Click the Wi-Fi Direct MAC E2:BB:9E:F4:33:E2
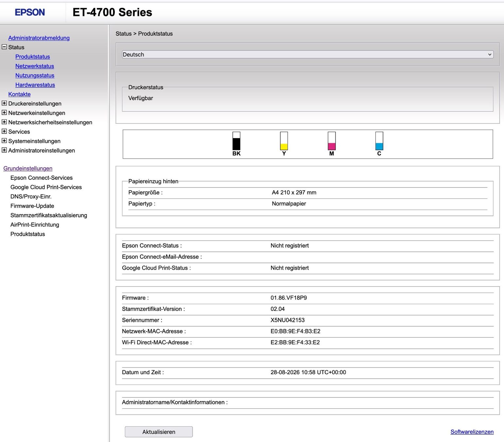This screenshot has height=442, width=504. (295, 342)
